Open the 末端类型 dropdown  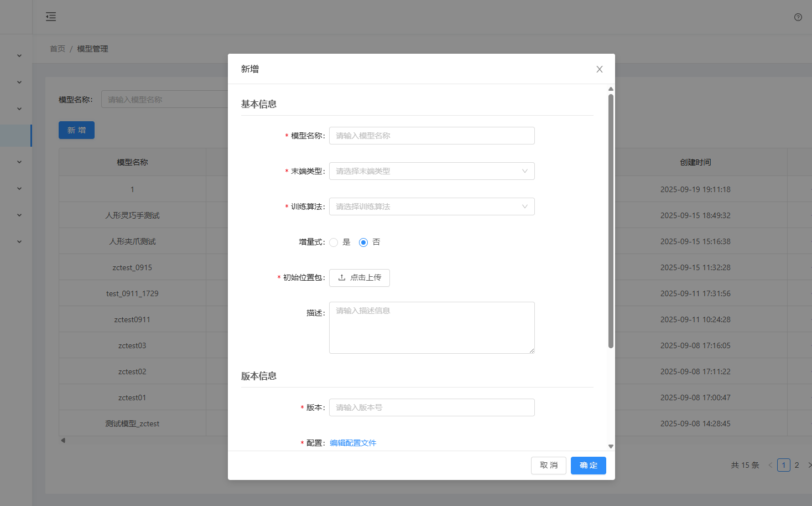[431, 171]
